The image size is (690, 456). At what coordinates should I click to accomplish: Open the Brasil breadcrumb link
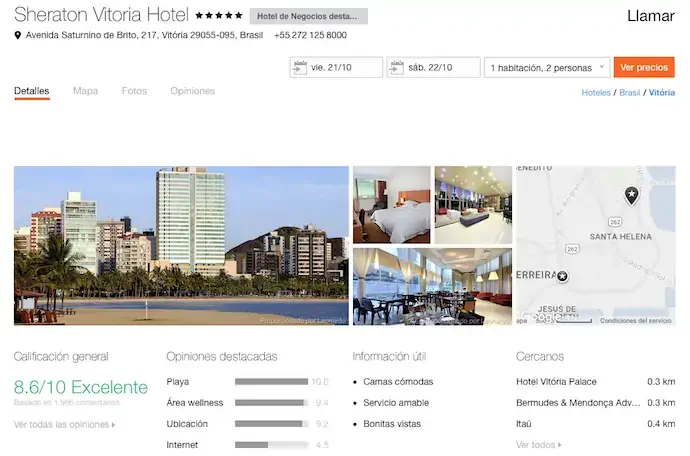629,93
